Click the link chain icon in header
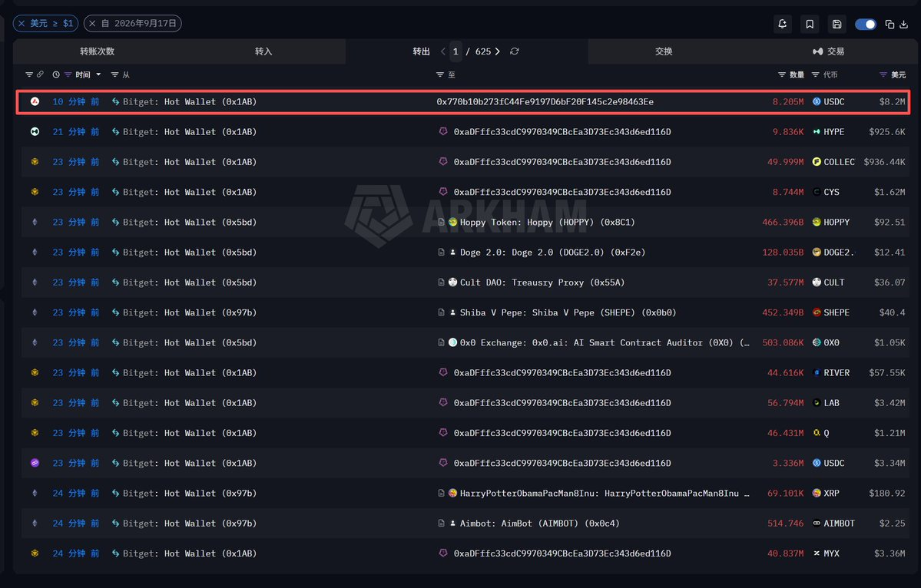921x588 pixels. (40, 74)
